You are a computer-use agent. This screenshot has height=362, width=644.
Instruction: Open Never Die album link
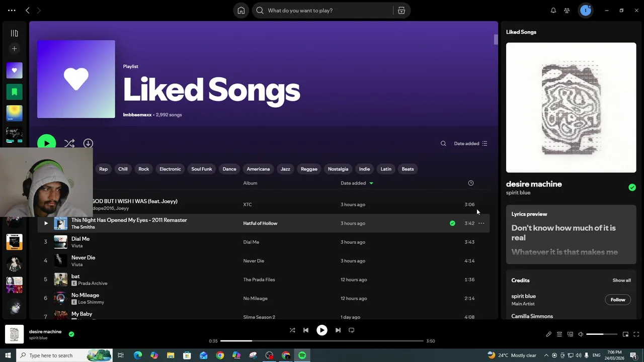click(254, 261)
